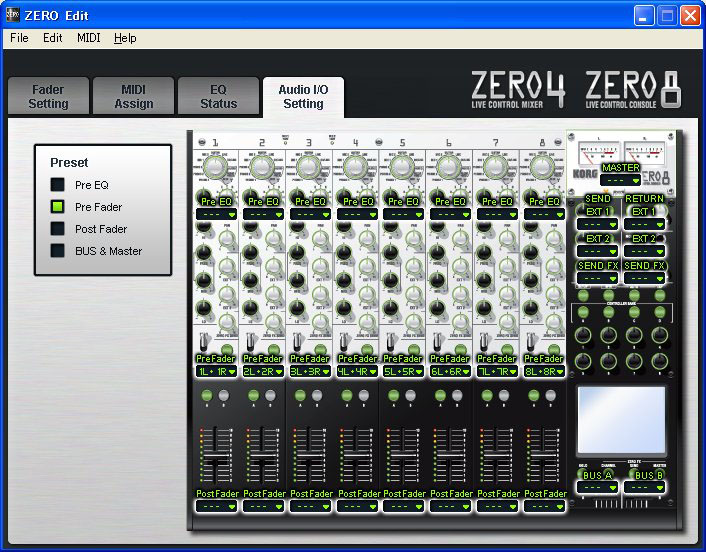Enable the Pre EQ preset
Image resolution: width=706 pixels, height=552 pixels.
click(57, 185)
